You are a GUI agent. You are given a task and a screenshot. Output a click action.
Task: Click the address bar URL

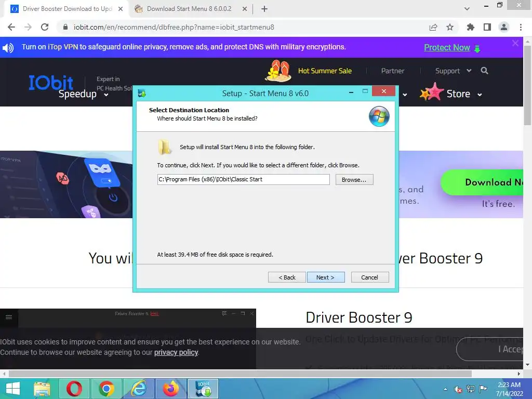(174, 27)
